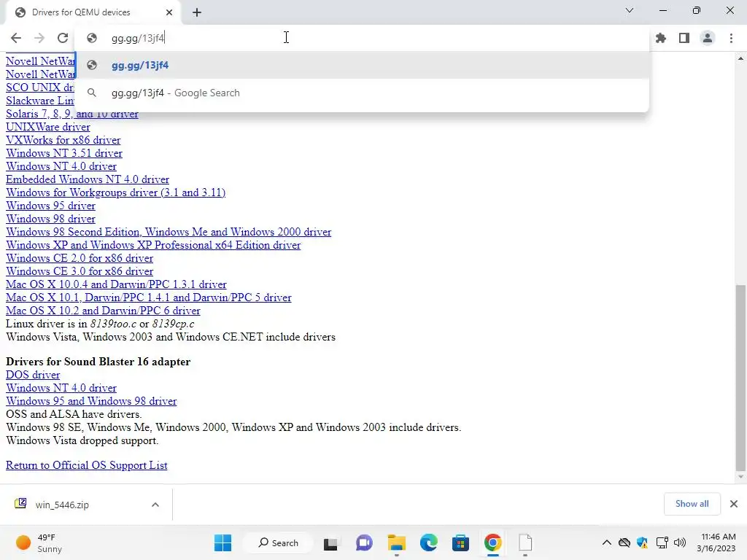Screen dimensions: 747x560
Task: Open the Windows 95 driver link
Action: coord(50,206)
